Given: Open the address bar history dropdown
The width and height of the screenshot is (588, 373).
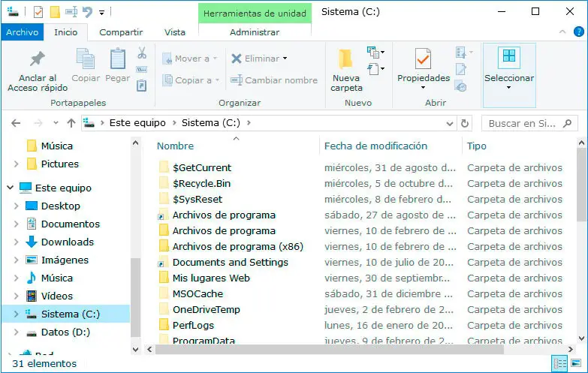Looking at the screenshot, I should 450,123.
